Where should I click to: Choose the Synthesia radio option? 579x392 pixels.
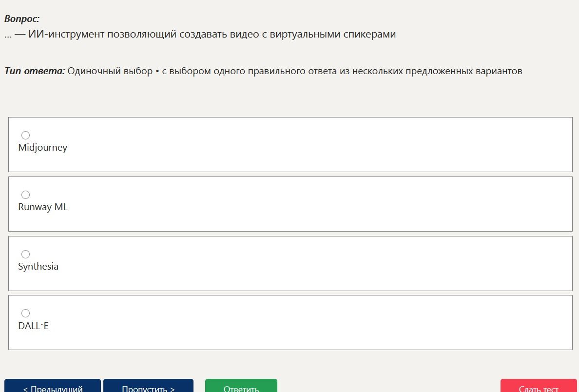(25, 254)
